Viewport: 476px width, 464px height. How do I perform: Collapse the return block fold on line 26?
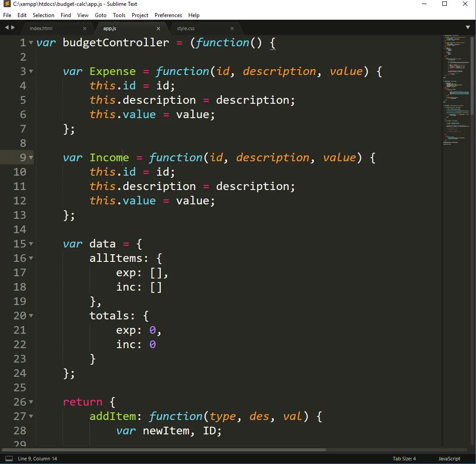click(x=31, y=402)
